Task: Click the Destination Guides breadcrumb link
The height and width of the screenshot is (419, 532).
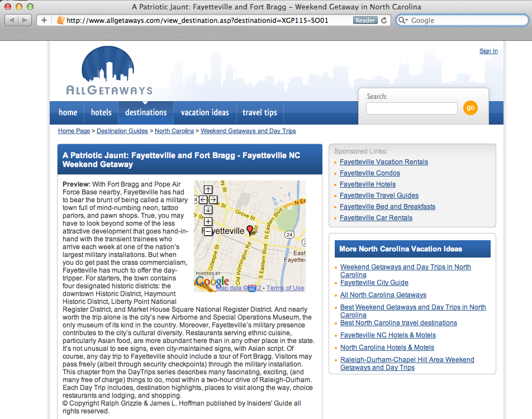Action: tap(122, 131)
